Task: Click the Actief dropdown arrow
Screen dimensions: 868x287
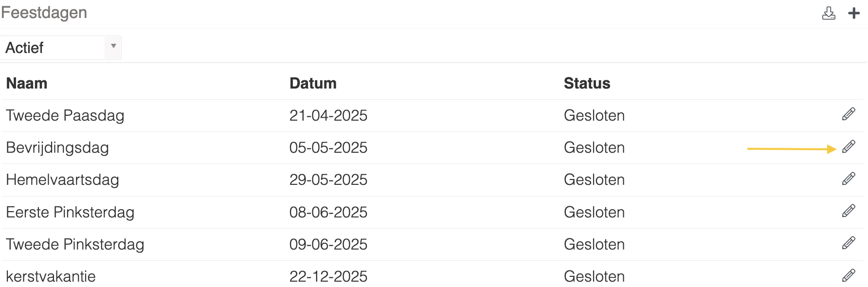Action: coord(113,46)
